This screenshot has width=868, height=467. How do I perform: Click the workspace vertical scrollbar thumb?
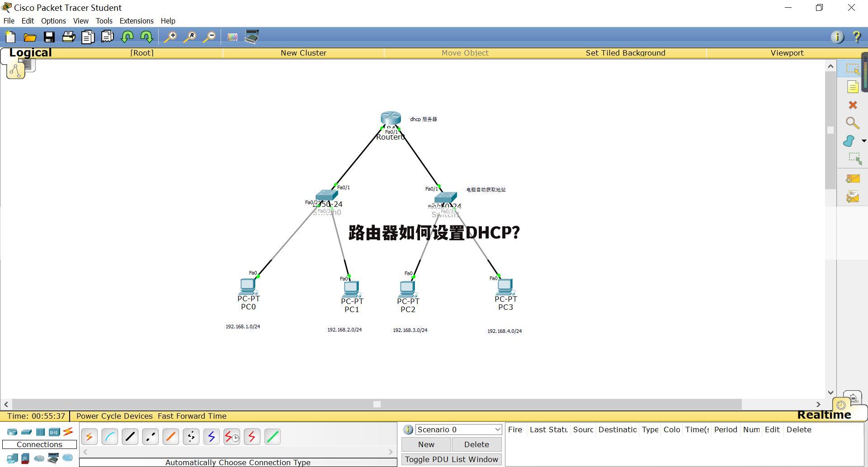coord(830,130)
